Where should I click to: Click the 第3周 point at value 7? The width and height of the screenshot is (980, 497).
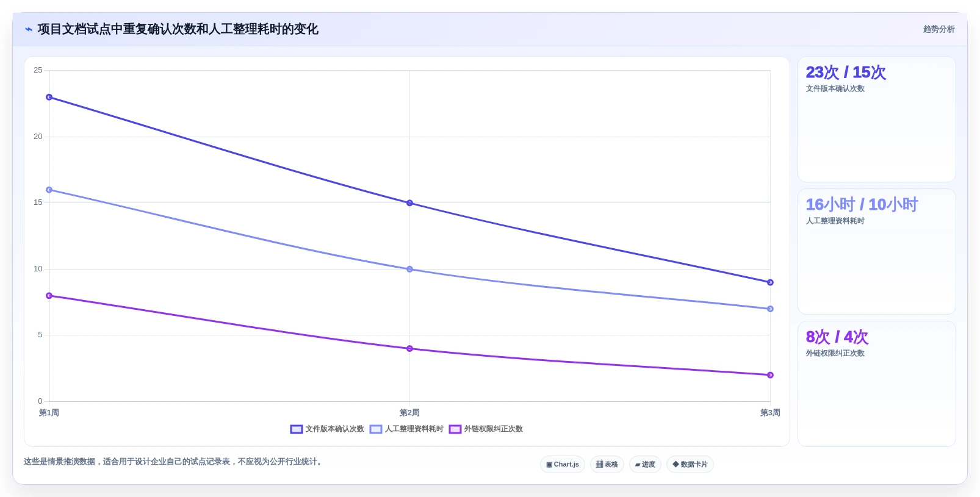click(770, 309)
